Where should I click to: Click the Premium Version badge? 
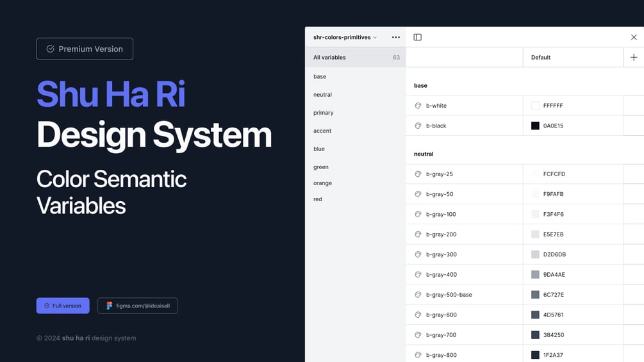85,49
